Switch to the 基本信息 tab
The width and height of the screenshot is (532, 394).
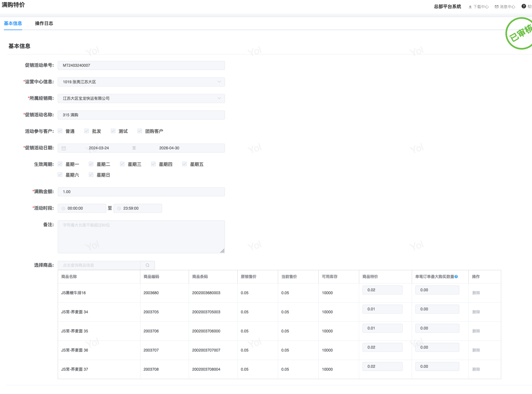point(13,23)
